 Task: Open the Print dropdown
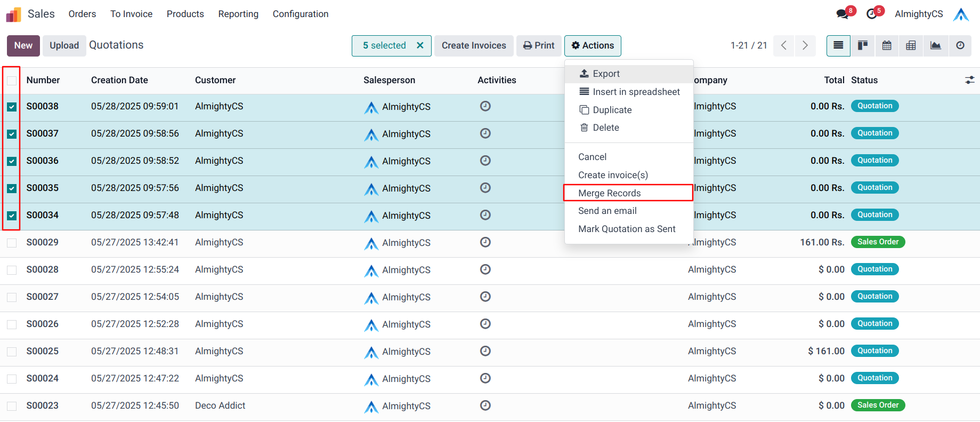(538, 46)
